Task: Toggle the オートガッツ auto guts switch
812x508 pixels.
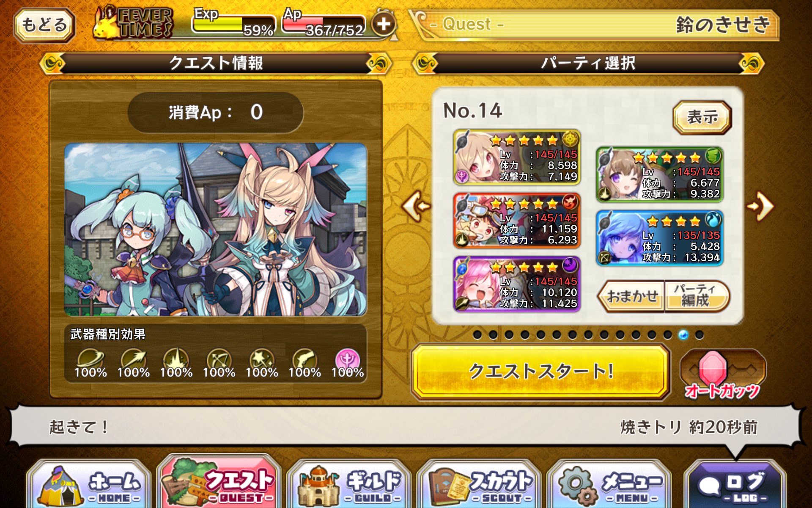Action: pos(722,373)
